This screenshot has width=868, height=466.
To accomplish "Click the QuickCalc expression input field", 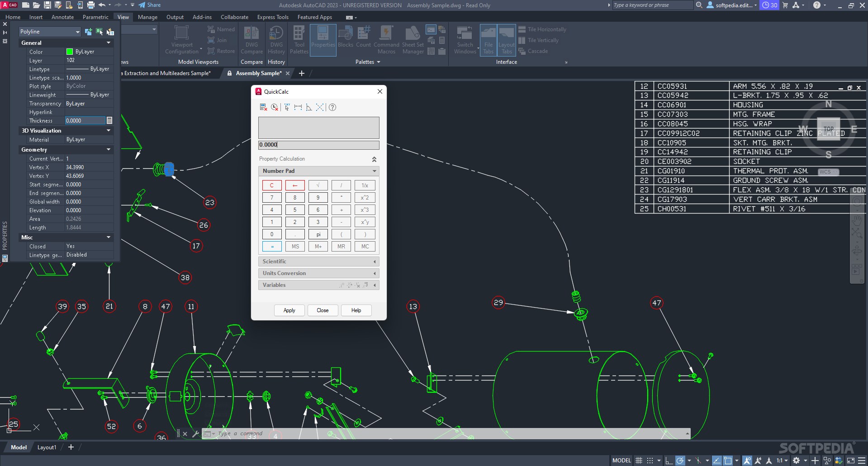I will (319, 145).
